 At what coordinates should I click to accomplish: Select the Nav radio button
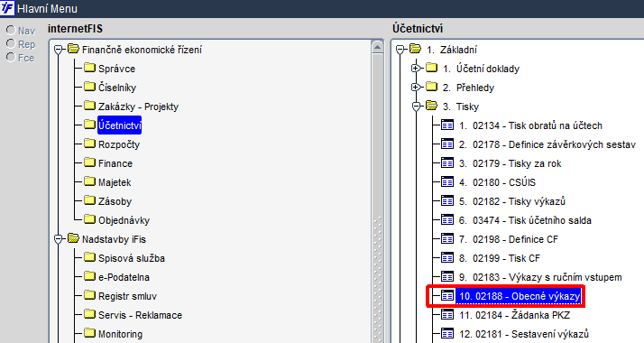click(x=11, y=31)
